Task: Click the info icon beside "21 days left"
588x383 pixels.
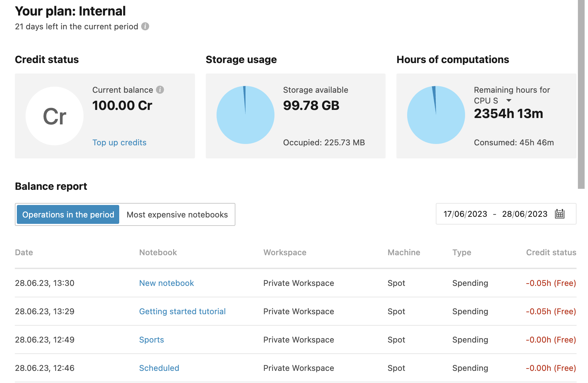Action: point(145,26)
